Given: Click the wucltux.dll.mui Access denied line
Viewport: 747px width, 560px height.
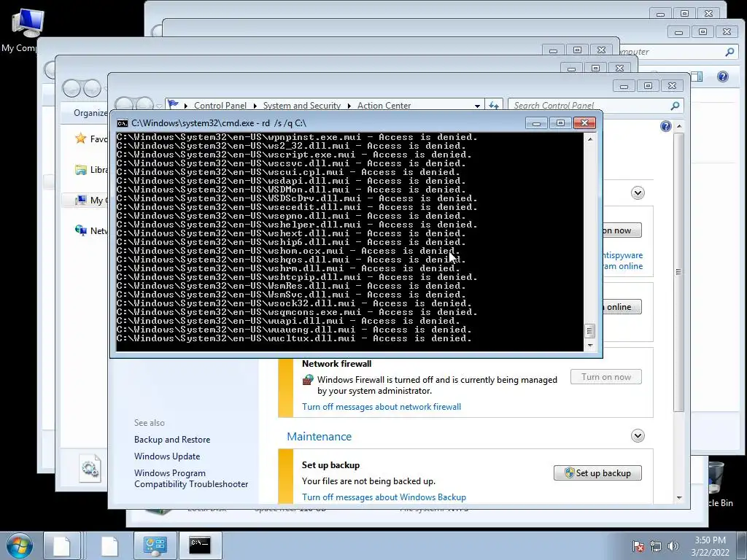Looking at the screenshot, I should click(294, 338).
